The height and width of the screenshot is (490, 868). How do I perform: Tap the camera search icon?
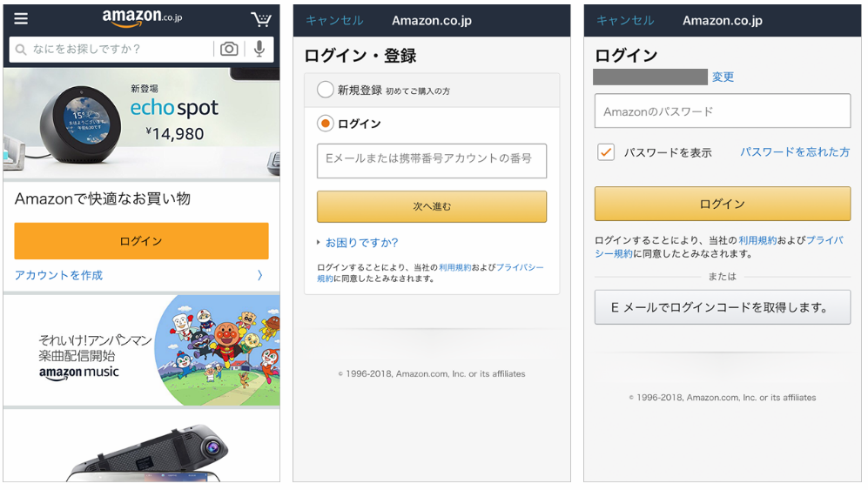tap(229, 50)
